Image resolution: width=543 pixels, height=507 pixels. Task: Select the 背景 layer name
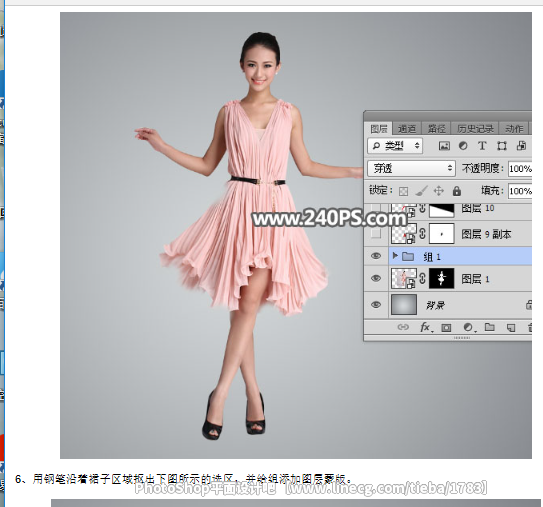coord(435,305)
